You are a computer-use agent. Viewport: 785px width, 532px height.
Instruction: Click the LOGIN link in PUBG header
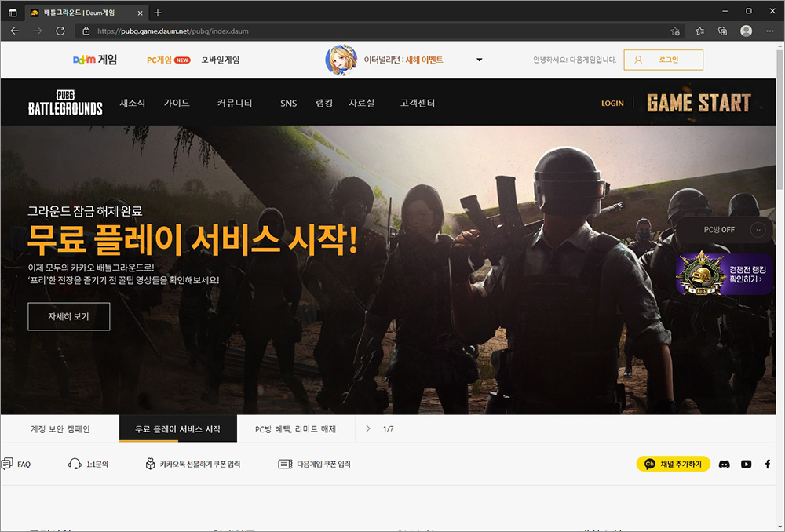(x=612, y=103)
